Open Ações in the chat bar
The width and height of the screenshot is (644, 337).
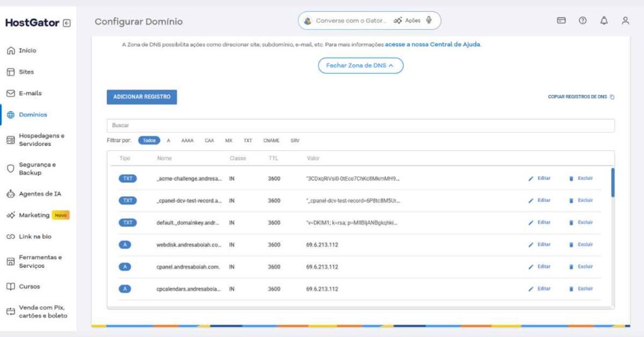pos(407,21)
